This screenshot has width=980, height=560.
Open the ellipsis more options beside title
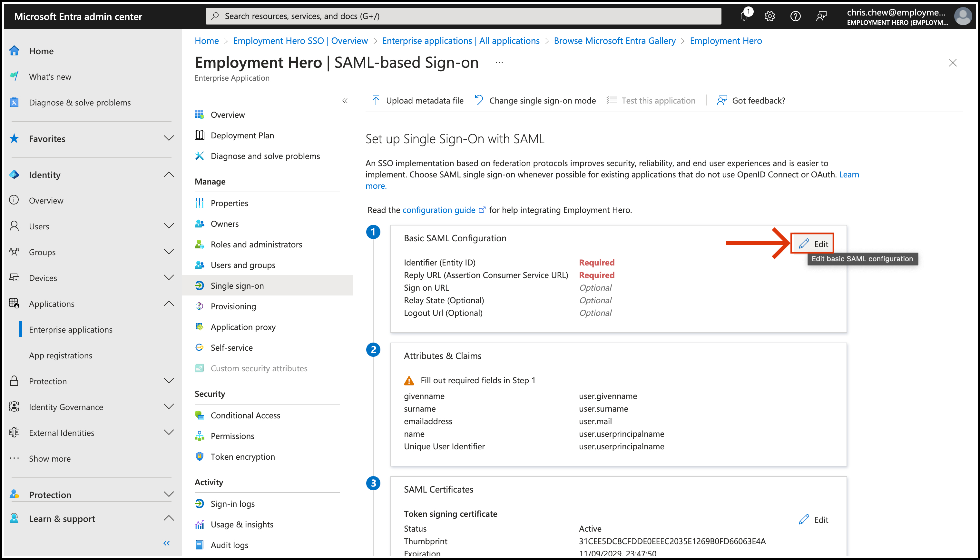pos(499,63)
